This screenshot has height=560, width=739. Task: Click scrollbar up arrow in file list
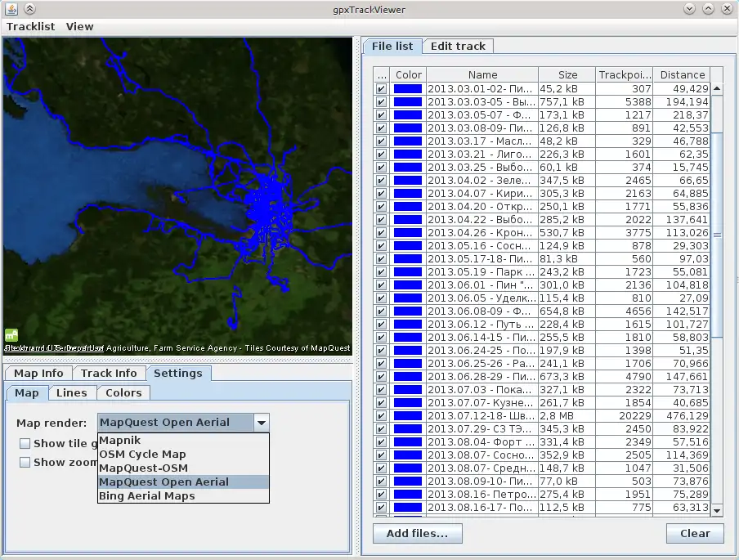coord(717,88)
